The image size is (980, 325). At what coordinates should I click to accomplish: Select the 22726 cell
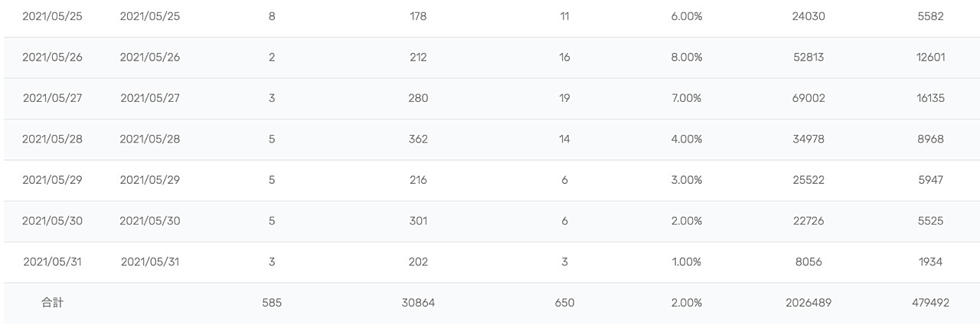coord(808,221)
